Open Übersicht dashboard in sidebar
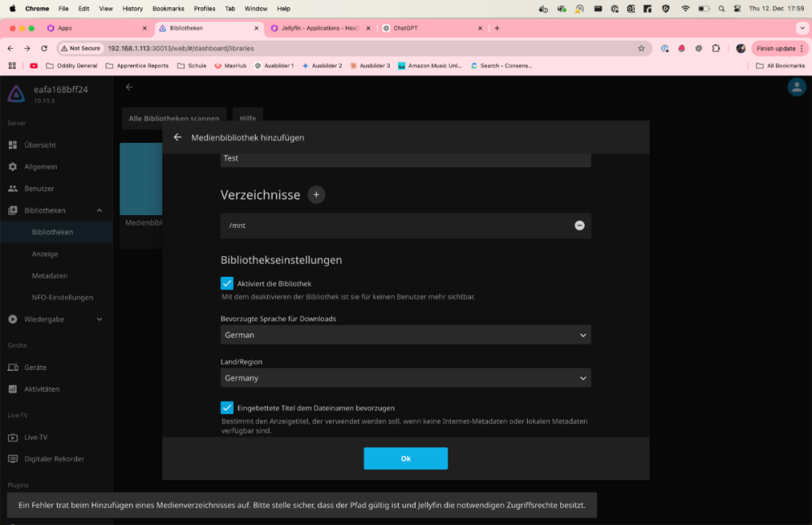 40,145
